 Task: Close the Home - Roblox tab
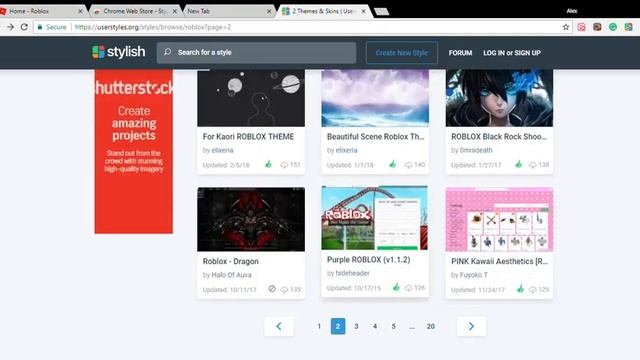[x=80, y=11]
